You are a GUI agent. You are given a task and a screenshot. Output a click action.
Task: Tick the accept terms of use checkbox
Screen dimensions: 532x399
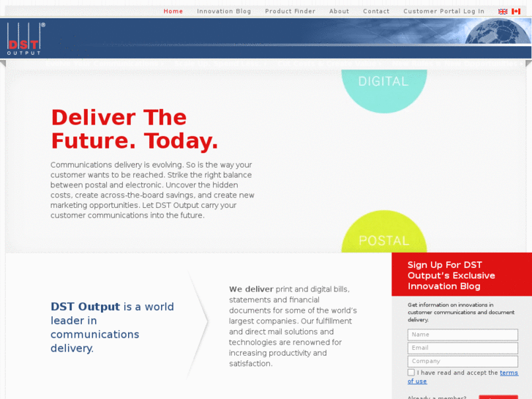[411, 373]
